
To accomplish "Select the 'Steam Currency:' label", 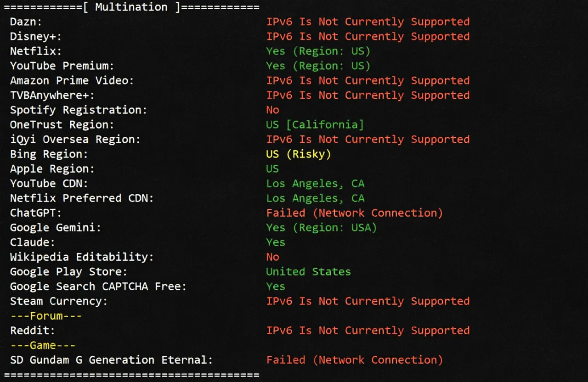I will pos(59,301).
